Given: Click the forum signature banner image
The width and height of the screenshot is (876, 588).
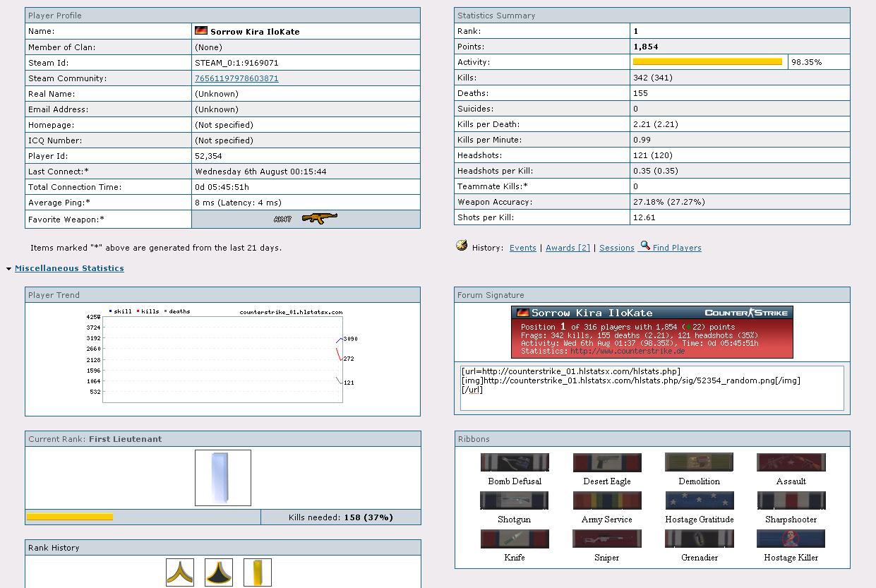Looking at the screenshot, I should (652, 332).
